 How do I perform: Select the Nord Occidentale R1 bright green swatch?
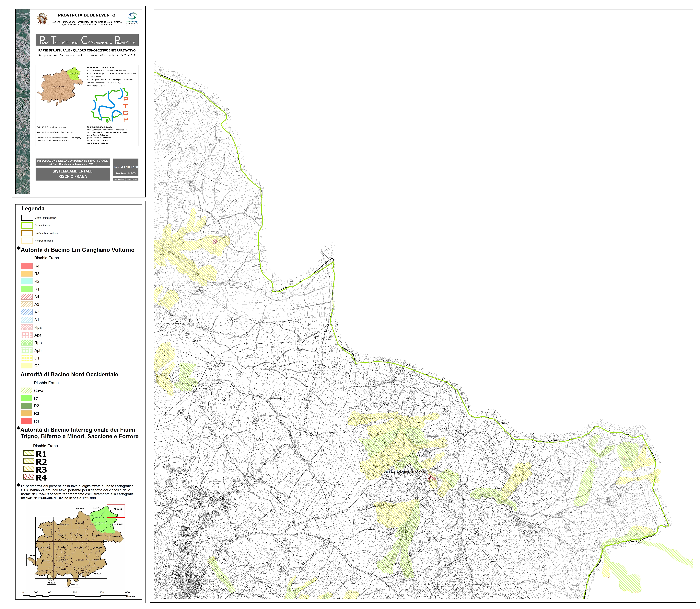tap(27, 398)
